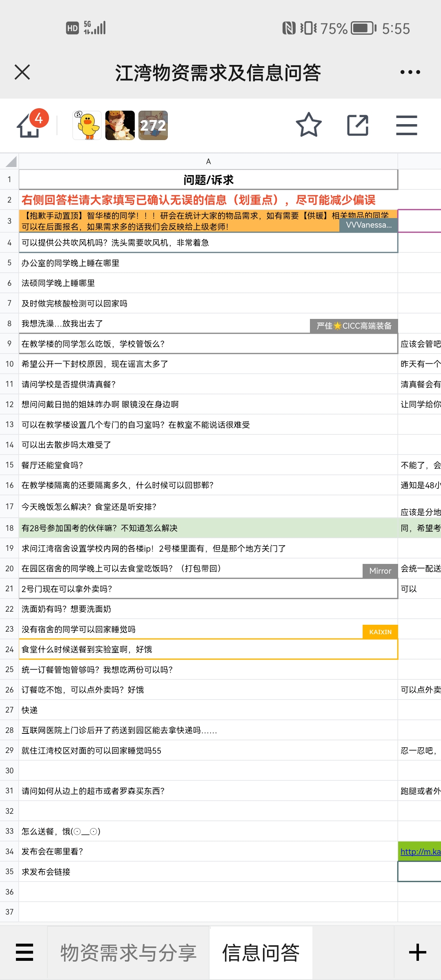Tap the yellow duck collaborator avatar
441x980 pixels.
(x=87, y=125)
